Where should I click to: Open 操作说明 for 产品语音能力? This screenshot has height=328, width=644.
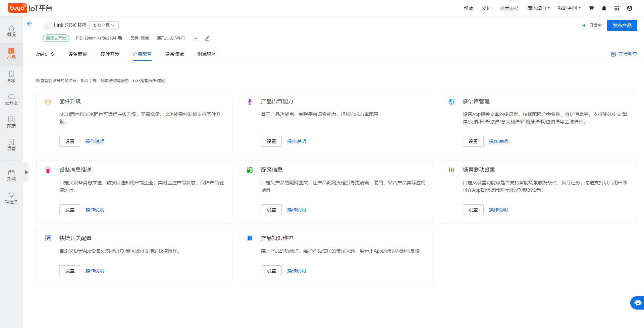point(297,141)
